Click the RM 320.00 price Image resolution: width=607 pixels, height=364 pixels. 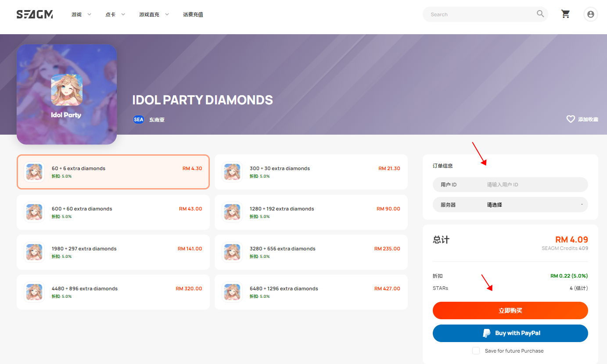189,289
